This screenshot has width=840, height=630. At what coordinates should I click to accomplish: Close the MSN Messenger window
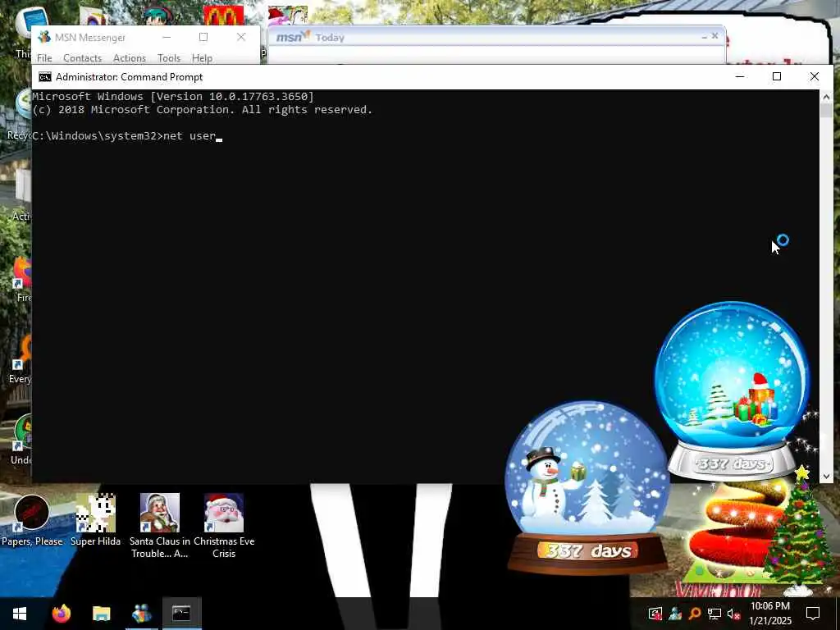[241, 37]
